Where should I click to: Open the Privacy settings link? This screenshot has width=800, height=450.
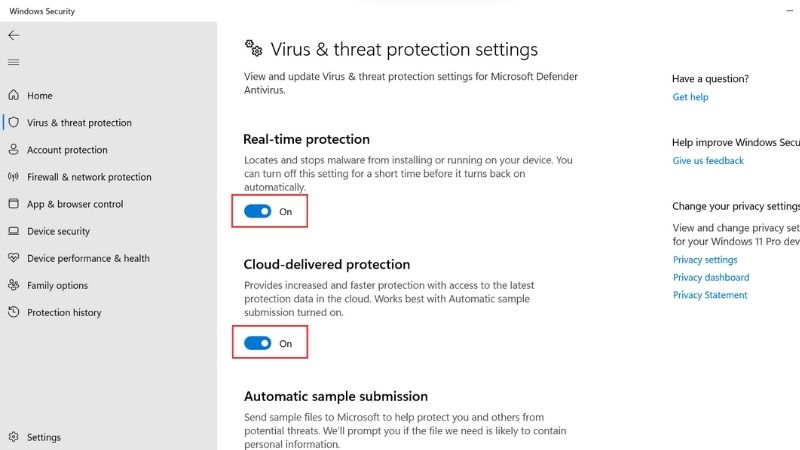click(x=705, y=260)
